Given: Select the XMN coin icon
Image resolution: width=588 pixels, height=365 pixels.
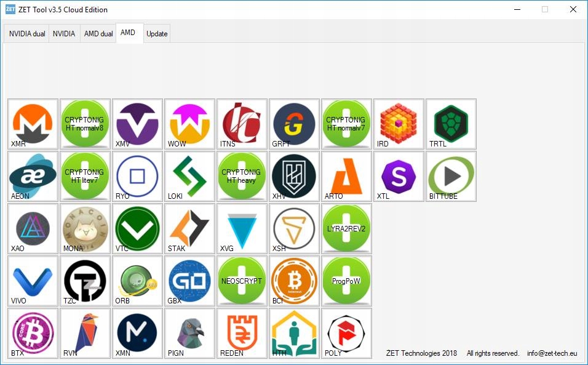Looking at the screenshot, I should point(137,333).
